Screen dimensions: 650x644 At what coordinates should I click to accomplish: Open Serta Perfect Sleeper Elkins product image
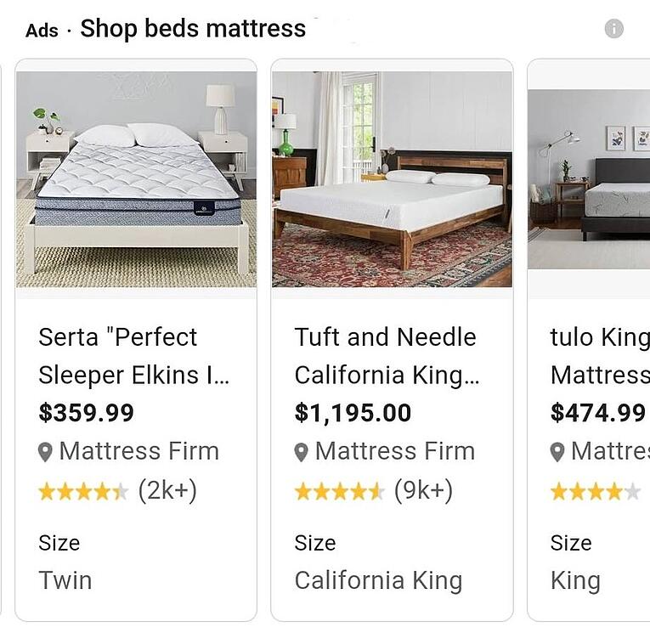pos(136,179)
